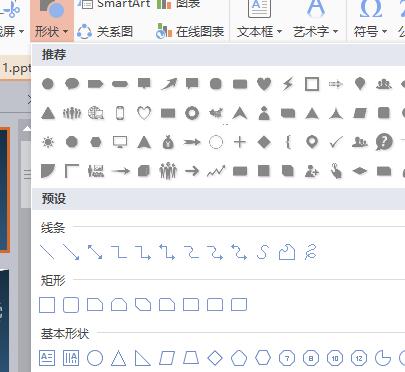Select the hollow square frame recommended shape

click(312, 84)
